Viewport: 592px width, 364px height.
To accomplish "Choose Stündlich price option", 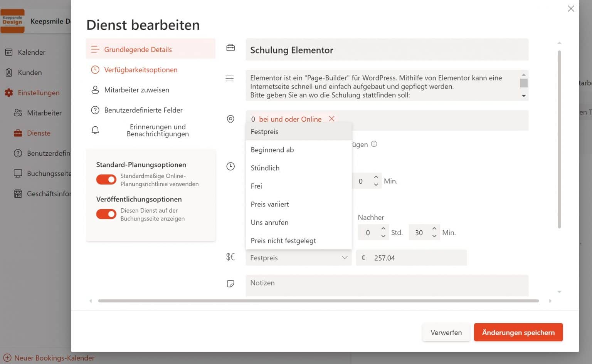I will coord(299,168).
